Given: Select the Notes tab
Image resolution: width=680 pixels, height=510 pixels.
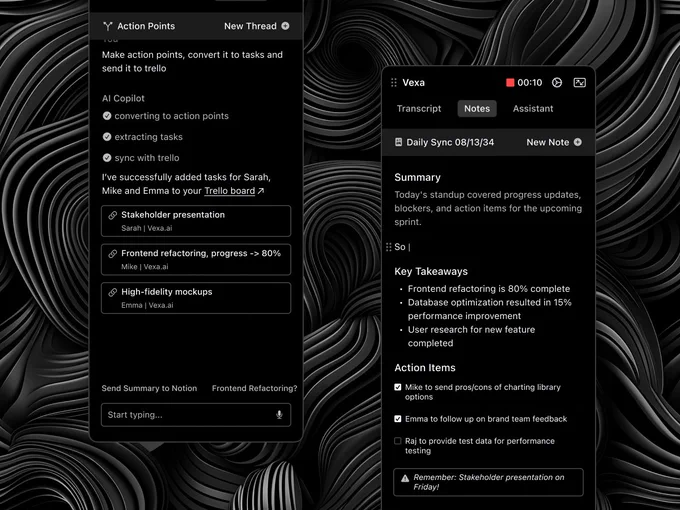Looking at the screenshot, I should tap(477, 109).
